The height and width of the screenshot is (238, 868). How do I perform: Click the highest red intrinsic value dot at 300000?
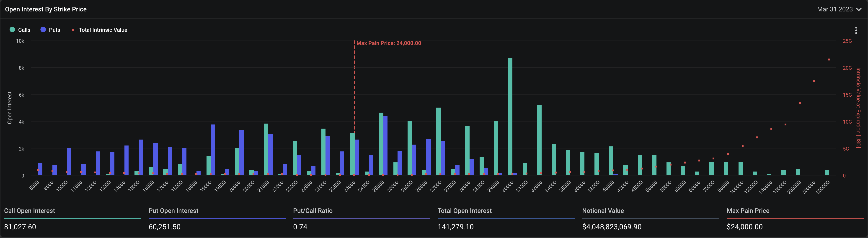click(x=829, y=59)
